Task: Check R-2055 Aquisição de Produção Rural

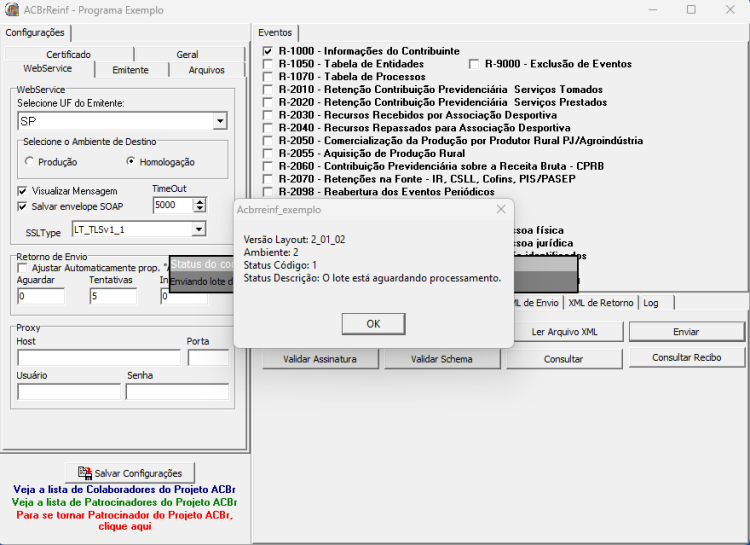Action: click(268, 154)
